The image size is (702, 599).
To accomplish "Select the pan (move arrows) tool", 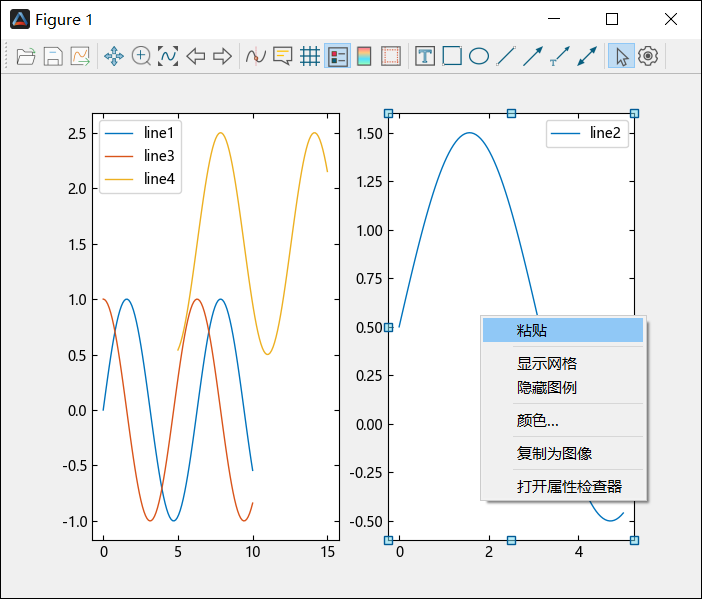I will click(x=114, y=57).
